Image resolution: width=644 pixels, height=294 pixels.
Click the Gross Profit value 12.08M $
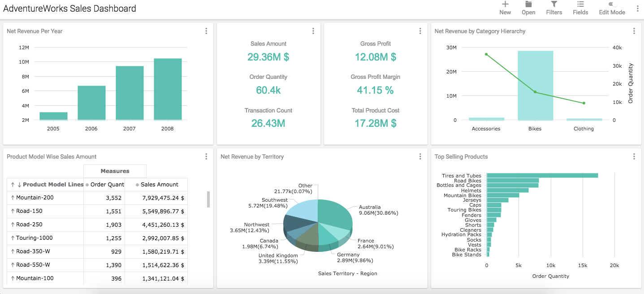[x=376, y=57]
